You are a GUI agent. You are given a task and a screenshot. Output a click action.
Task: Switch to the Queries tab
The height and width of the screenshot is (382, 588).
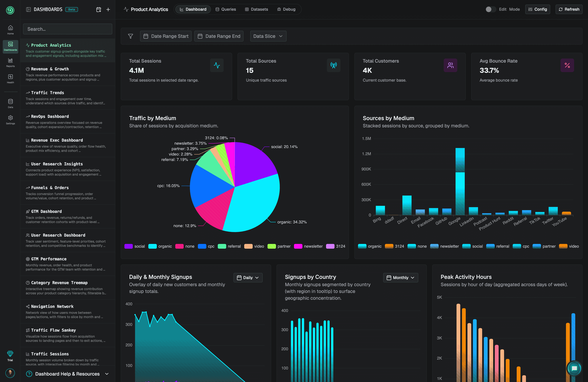(x=226, y=9)
